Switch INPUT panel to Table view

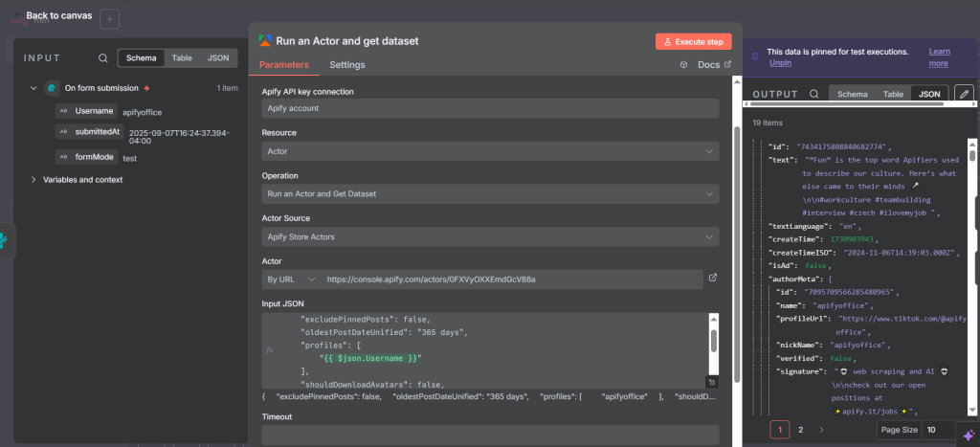pyautogui.click(x=182, y=58)
